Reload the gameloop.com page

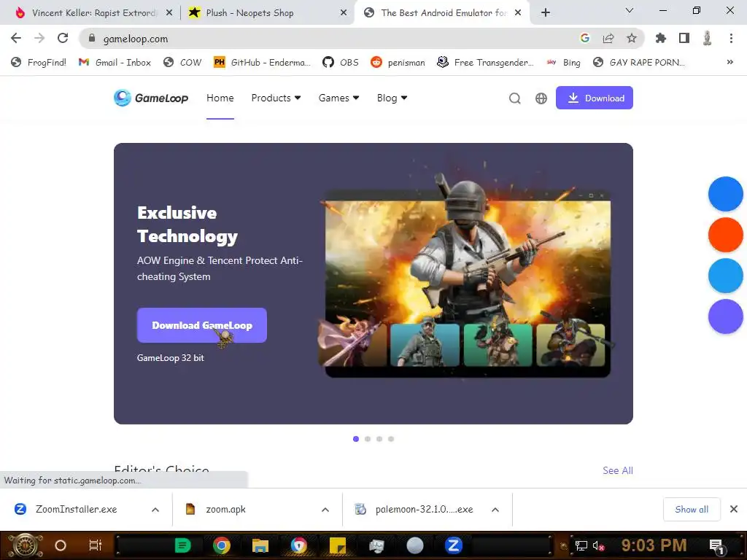pyautogui.click(x=63, y=38)
